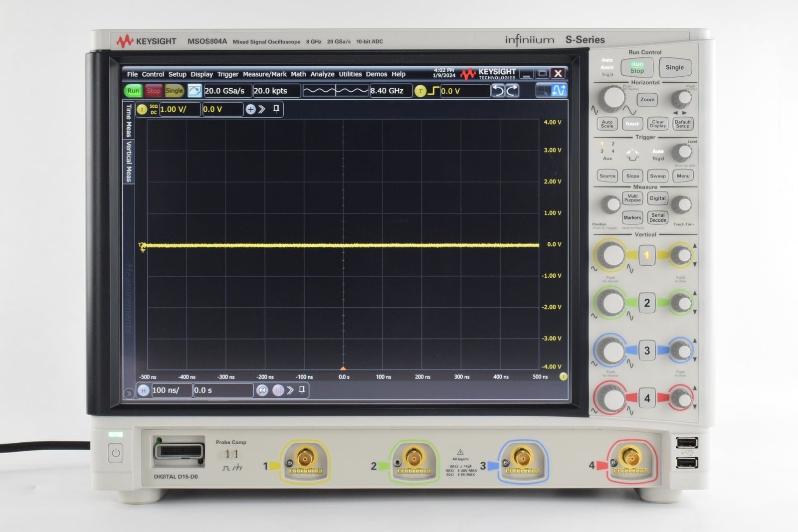The image size is (798, 532).
Task: Click the pin icon on horizontal toolbar
Action: [302, 390]
